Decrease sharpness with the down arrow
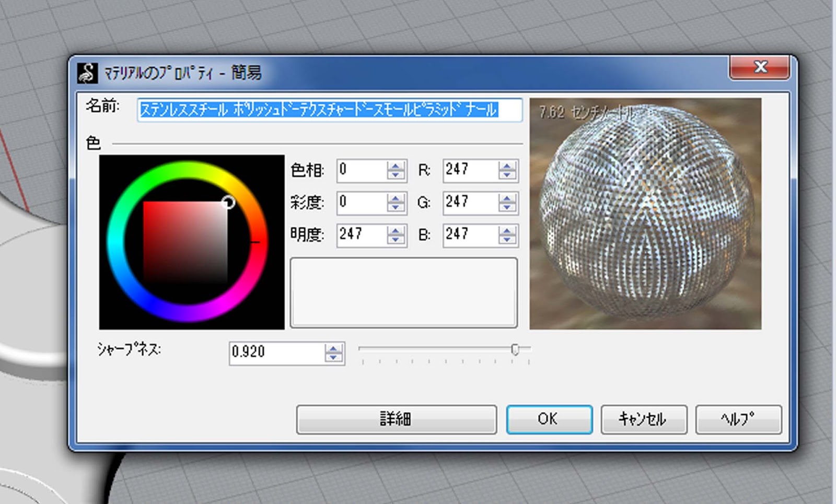This screenshot has width=836, height=504. coord(333,358)
